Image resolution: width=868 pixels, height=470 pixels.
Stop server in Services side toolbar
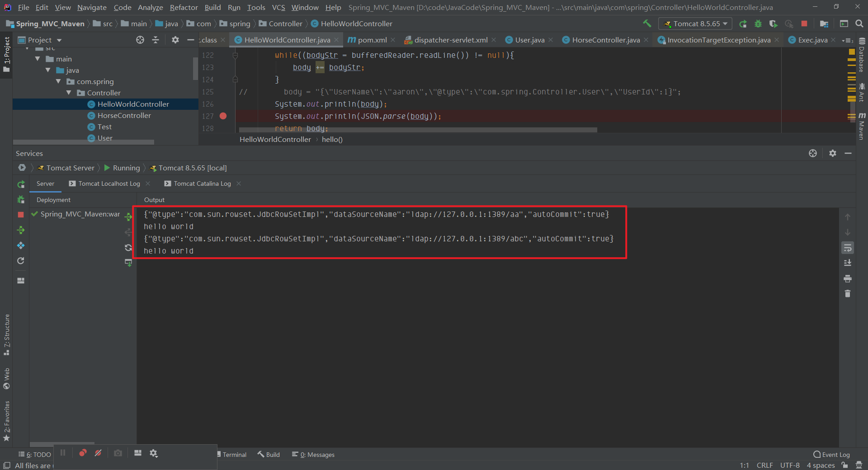[x=21, y=215]
